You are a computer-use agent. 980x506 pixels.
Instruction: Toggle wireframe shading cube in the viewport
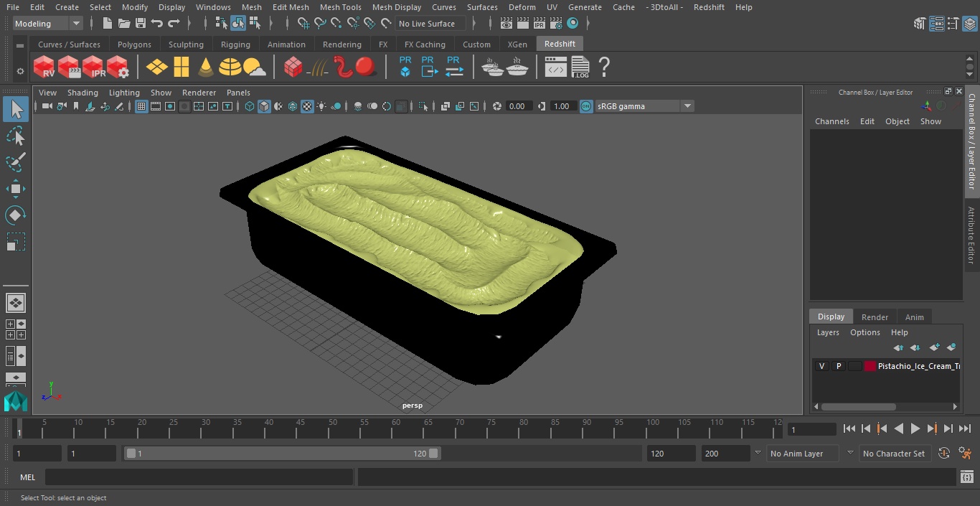pos(250,106)
